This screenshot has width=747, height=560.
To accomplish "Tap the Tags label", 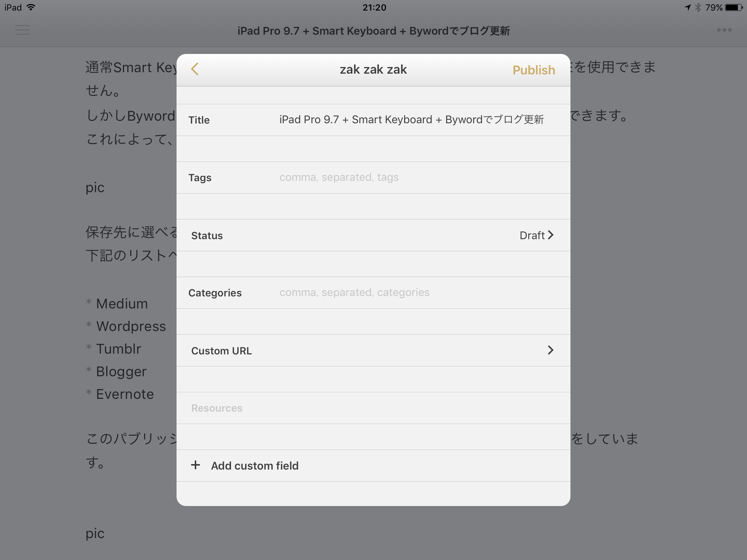I will click(200, 178).
